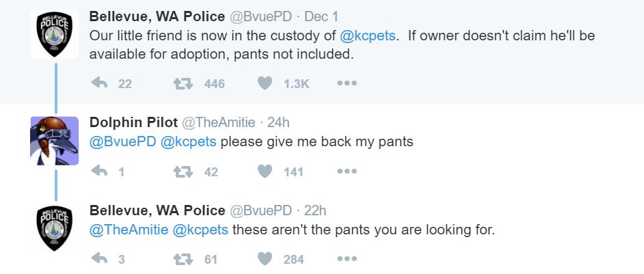Like the tweet with 284 likes

coord(265,259)
